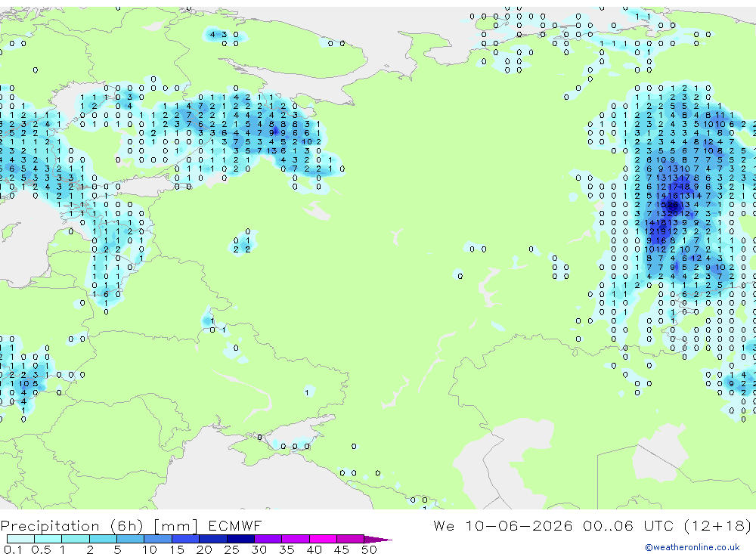The width and height of the screenshot is (756, 554).
Task: Click the 'Precipitation (6h) [mm]' title text
Action: point(99,526)
